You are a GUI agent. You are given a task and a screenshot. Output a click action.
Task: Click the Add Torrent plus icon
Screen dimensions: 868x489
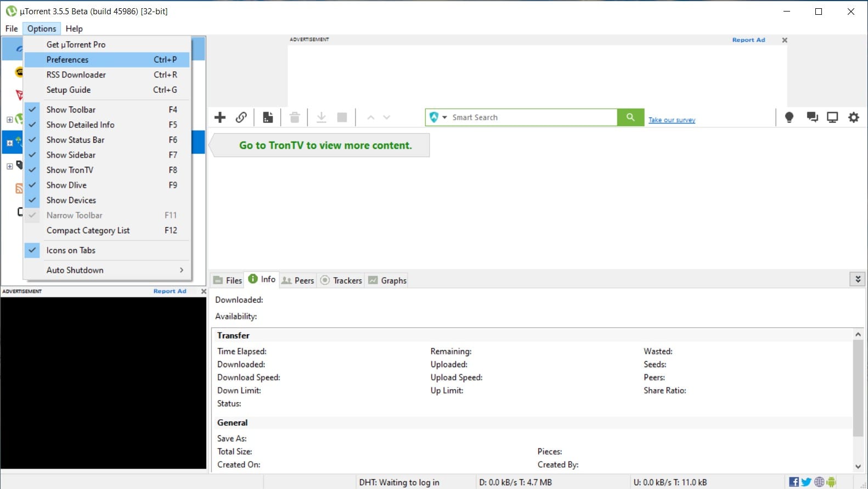[x=220, y=117]
